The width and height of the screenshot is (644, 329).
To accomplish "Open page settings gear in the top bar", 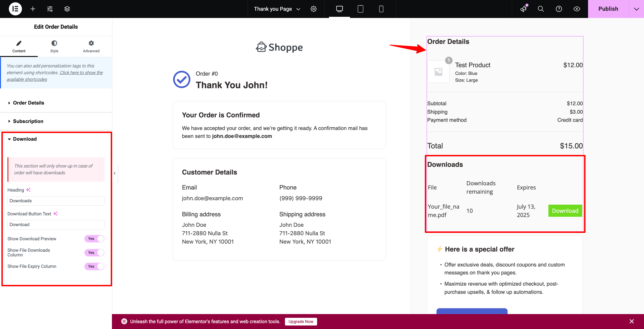I will 314,9.
